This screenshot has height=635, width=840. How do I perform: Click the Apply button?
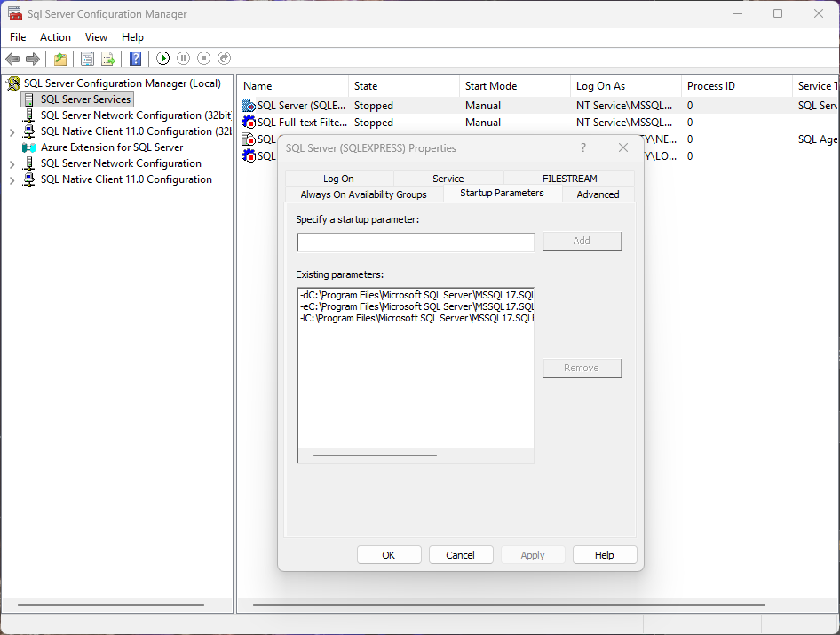pyautogui.click(x=533, y=555)
